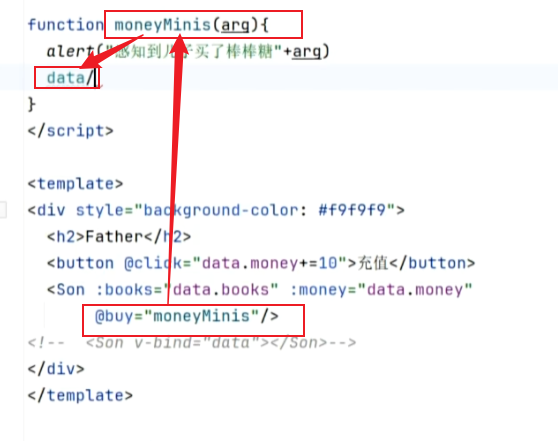Viewport: 558px width, 441px height.
Task: Click the @click attribute on button
Action: [153, 263]
